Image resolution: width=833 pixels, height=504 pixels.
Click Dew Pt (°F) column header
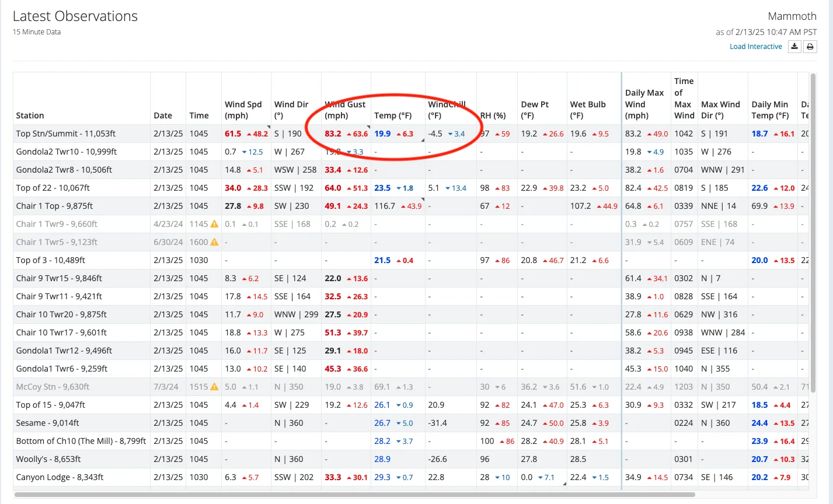tap(535, 110)
